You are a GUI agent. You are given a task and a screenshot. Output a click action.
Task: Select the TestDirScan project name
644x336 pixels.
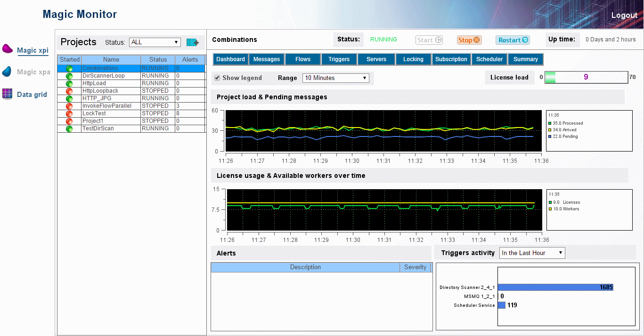[x=98, y=128]
